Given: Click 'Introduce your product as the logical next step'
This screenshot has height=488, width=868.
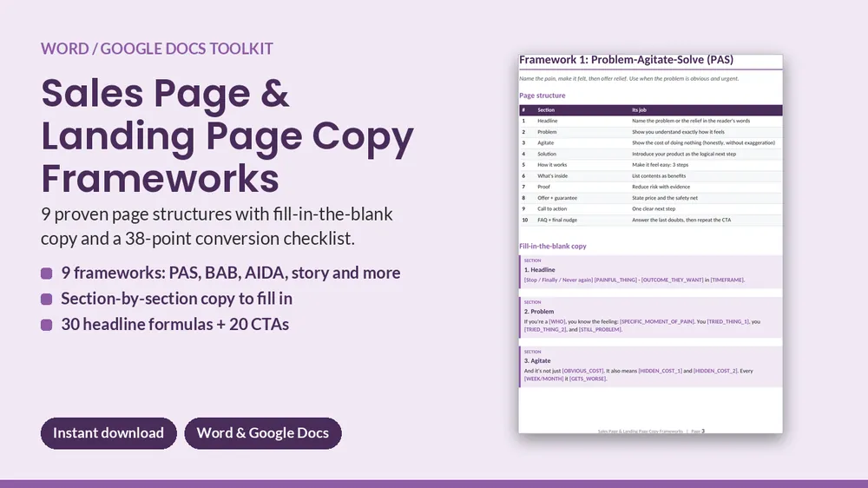Looking at the screenshot, I should 684,154.
